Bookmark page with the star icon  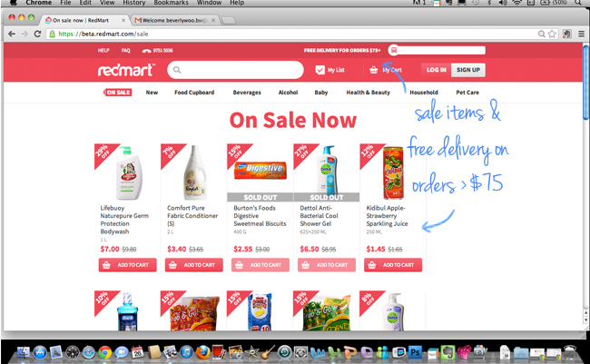click(552, 34)
